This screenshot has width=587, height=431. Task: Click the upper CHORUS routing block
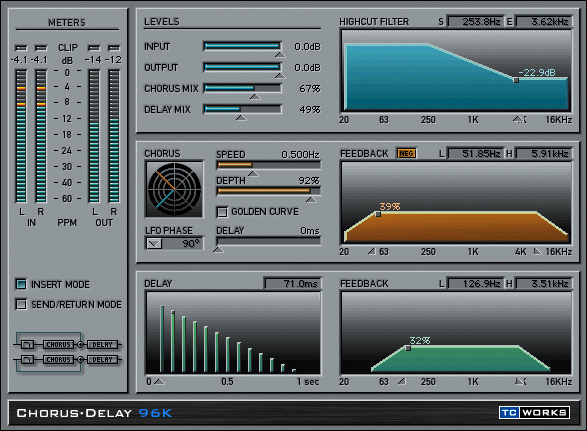pos(58,345)
